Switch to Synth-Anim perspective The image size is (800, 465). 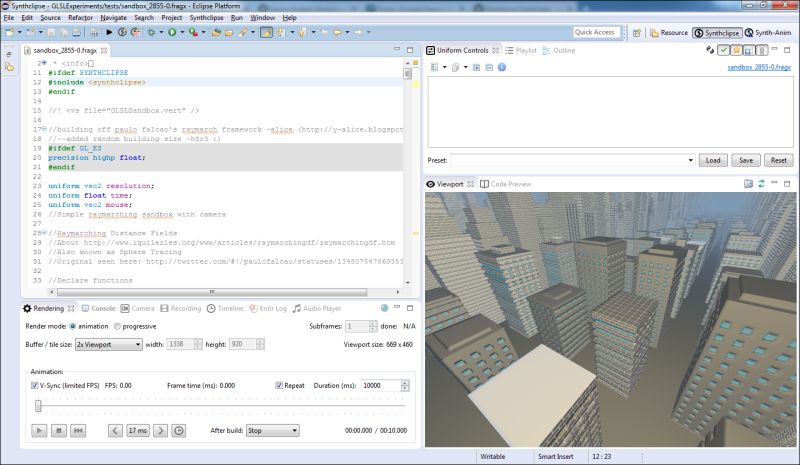[768, 33]
